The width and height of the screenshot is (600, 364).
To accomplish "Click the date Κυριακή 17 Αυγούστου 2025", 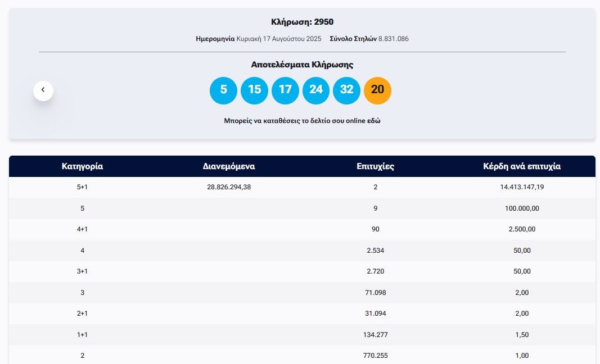I will click(279, 39).
